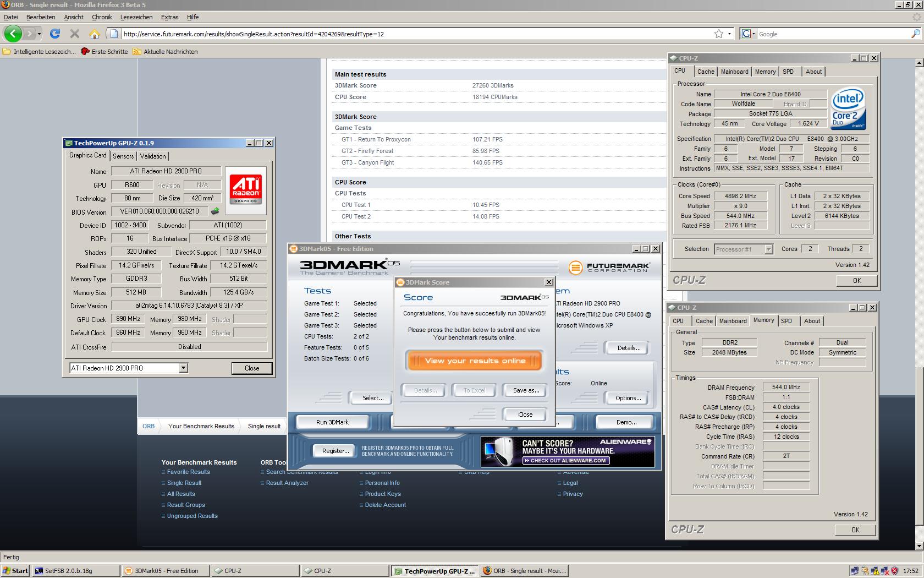This screenshot has width=924, height=578.
Task: Open Extras menu
Action: coord(169,17)
